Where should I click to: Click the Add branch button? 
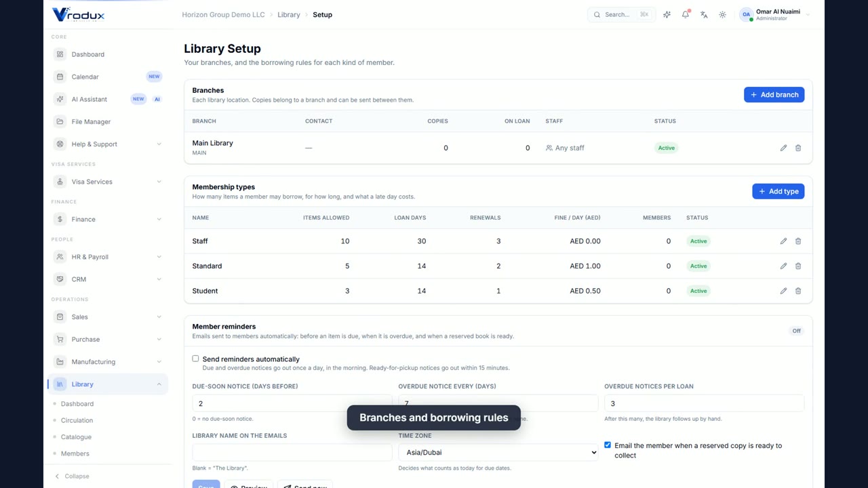click(774, 95)
